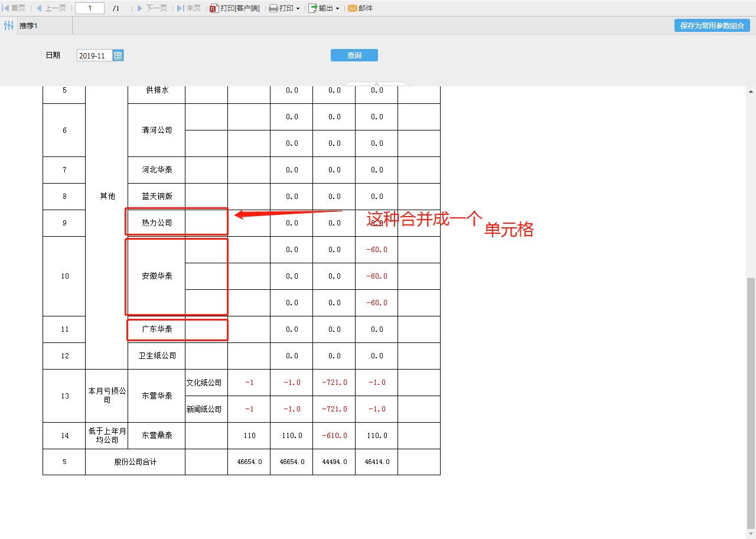Click the 低于上年月均公司 cell
This screenshot has height=539, width=756.
107,436
